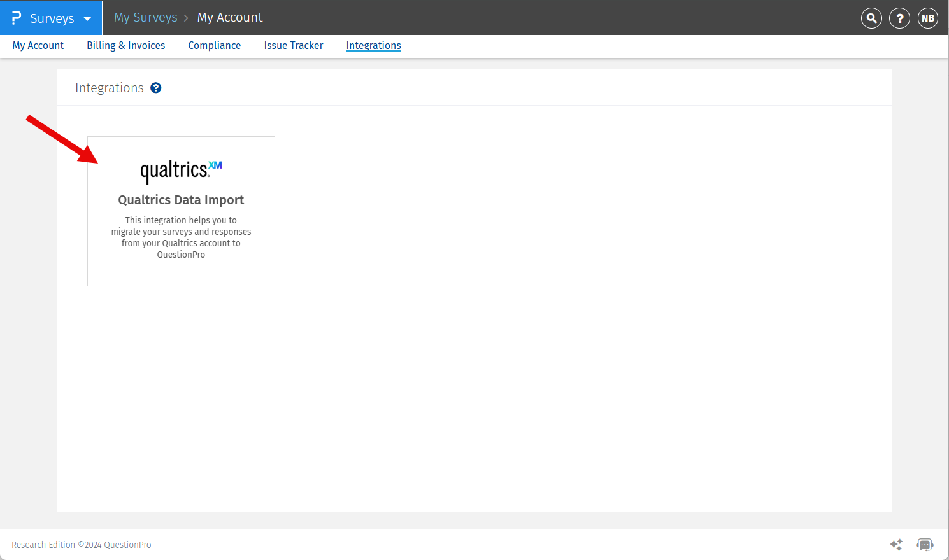Open the NB user profile avatar
Viewport: 949px width, 560px height.
928,18
